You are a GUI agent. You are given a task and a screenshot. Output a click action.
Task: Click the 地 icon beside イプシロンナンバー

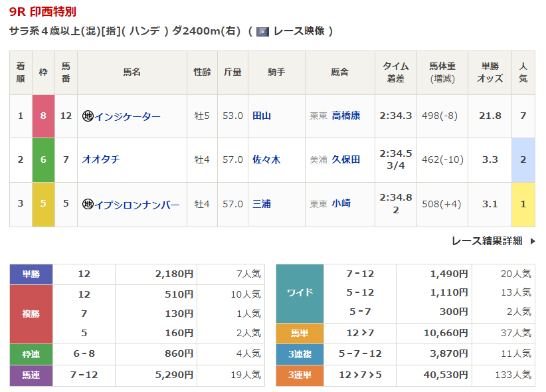click(88, 205)
